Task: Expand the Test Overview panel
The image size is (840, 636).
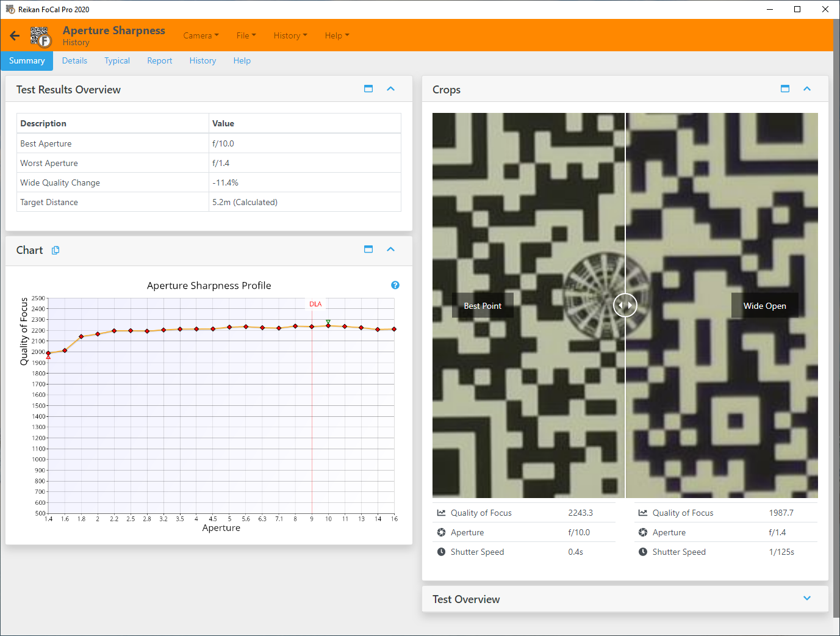Action: 807,598
